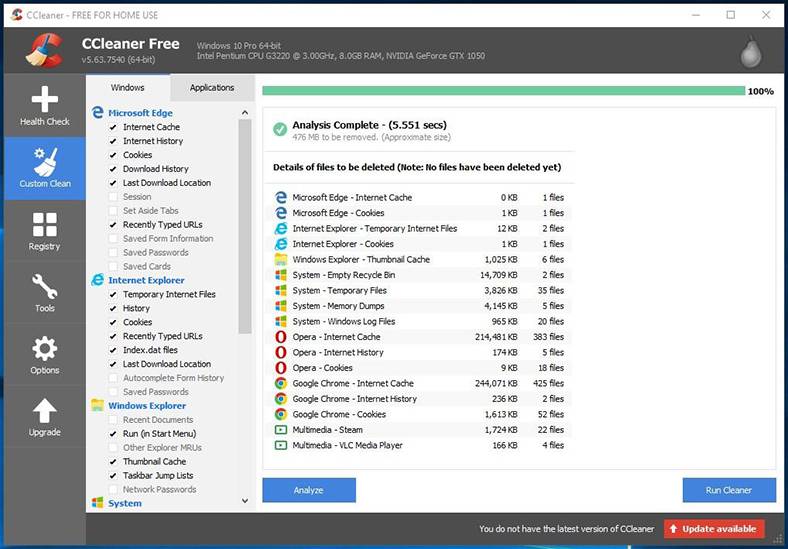Click the 383 files count for Opera cache
This screenshot has width=788, height=549.
pyautogui.click(x=548, y=337)
